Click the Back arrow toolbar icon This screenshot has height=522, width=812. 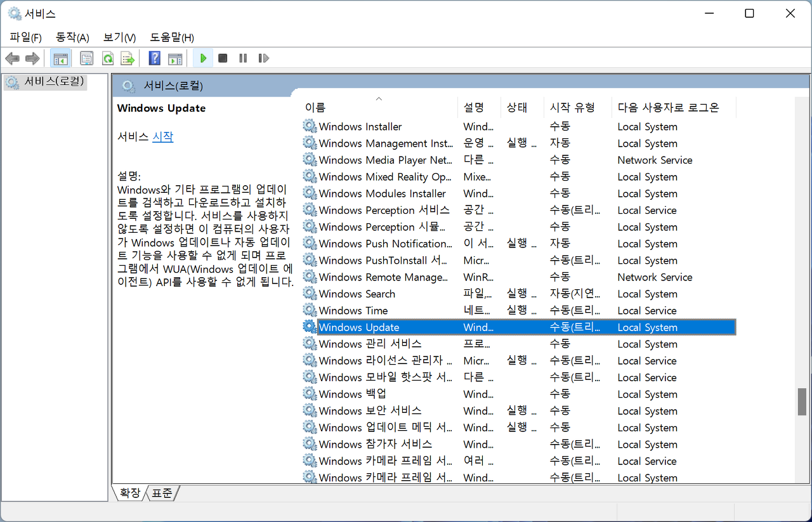[x=12, y=58]
